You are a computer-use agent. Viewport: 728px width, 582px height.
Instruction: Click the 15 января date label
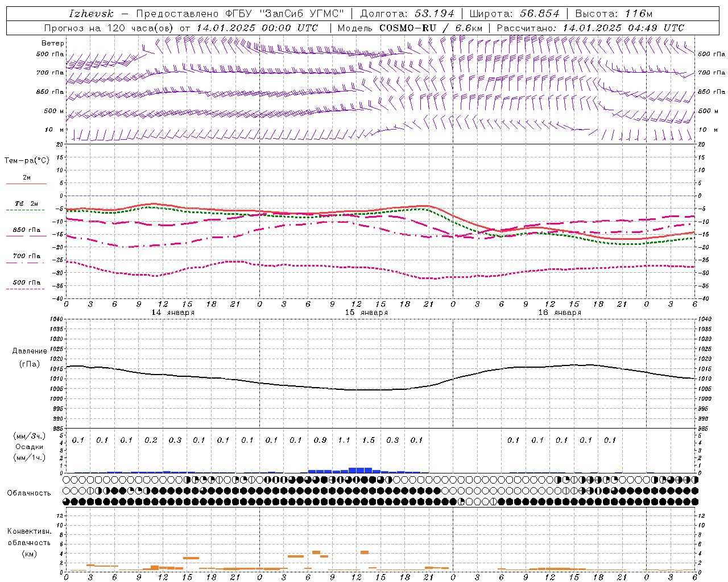tap(366, 313)
